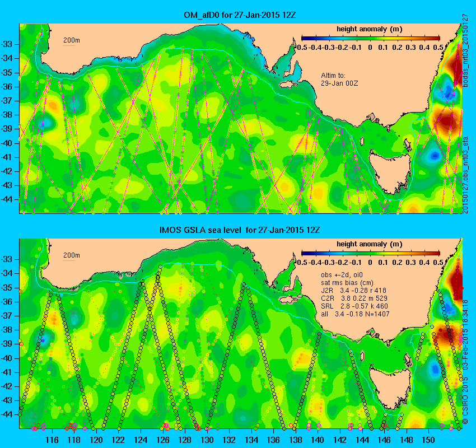Click '200m' contour legend in top panel

71,40
